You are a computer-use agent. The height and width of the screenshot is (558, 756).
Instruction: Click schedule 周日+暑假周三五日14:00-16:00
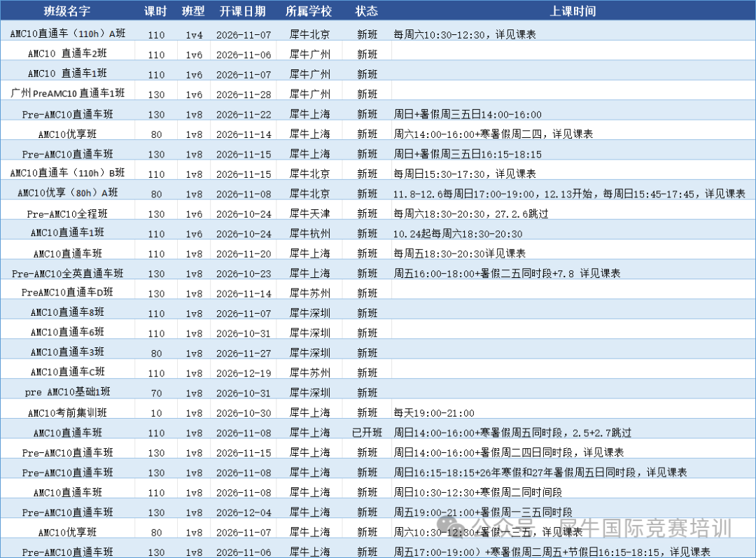click(468, 114)
